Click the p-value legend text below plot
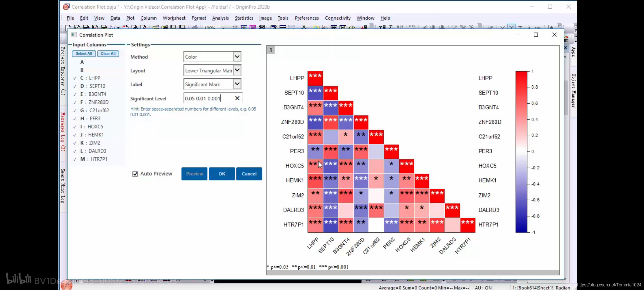 pos(308,267)
